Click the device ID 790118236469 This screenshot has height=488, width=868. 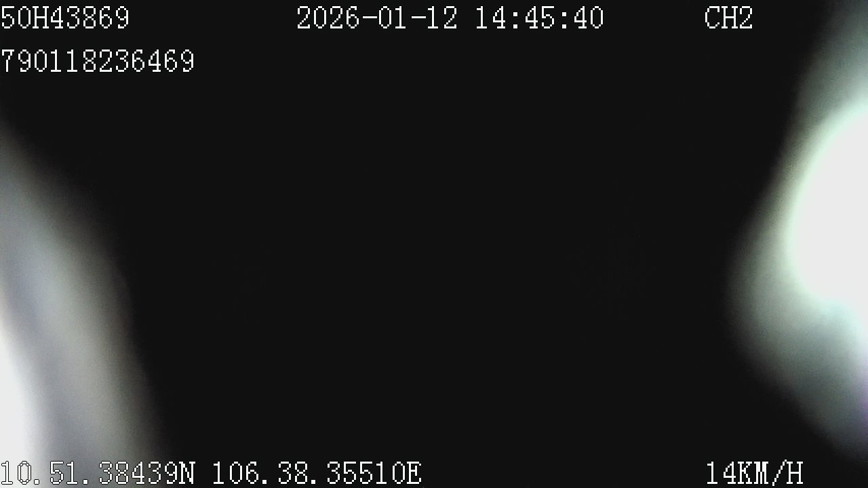point(98,61)
